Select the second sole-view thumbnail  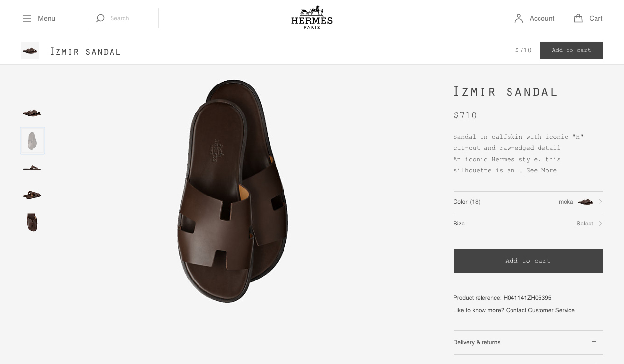pos(32,140)
